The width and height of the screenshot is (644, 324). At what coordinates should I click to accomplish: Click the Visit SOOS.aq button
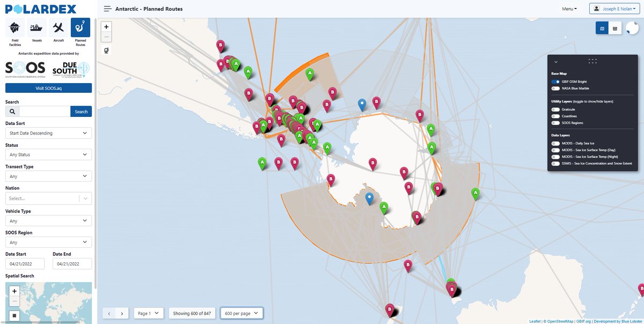pyautogui.click(x=48, y=87)
